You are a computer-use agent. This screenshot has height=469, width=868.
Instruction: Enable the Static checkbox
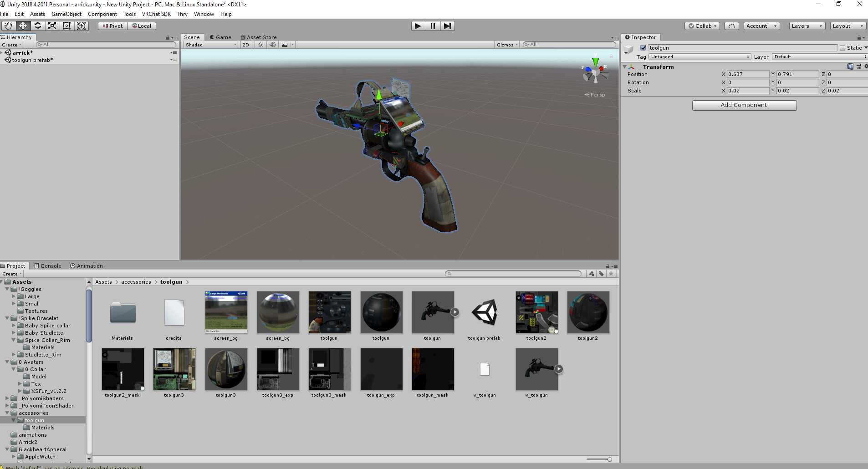(x=842, y=48)
